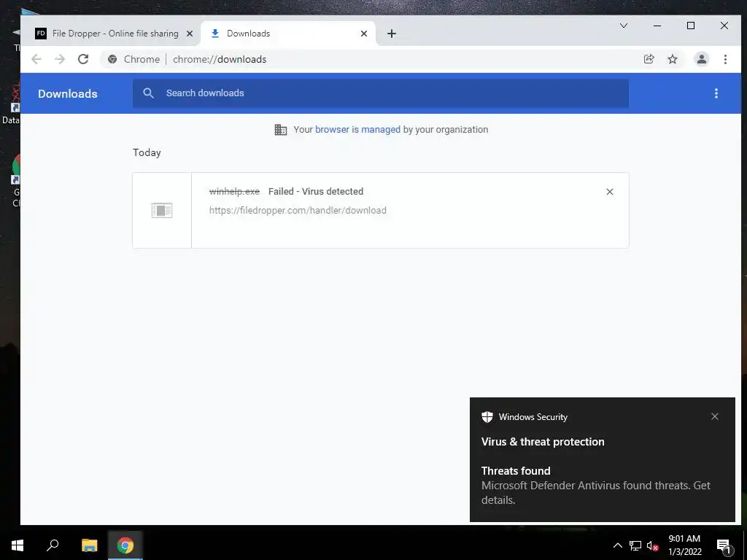Open Chrome's three-dot main menu
Screen dimensions: 747x560
(x=725, y=59)
